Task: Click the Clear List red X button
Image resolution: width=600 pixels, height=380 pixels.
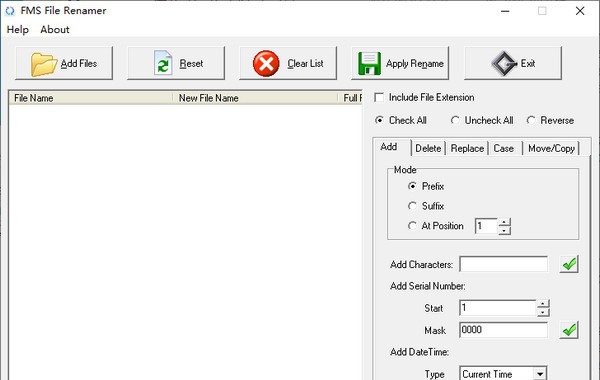Action: point(288,63)
